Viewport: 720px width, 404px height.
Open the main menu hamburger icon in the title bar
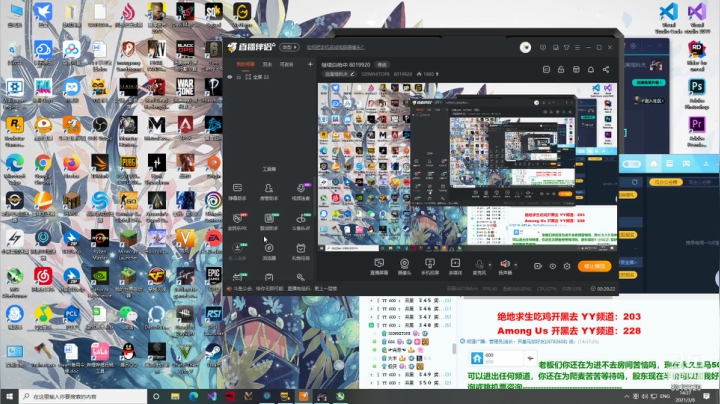[577, 47]
